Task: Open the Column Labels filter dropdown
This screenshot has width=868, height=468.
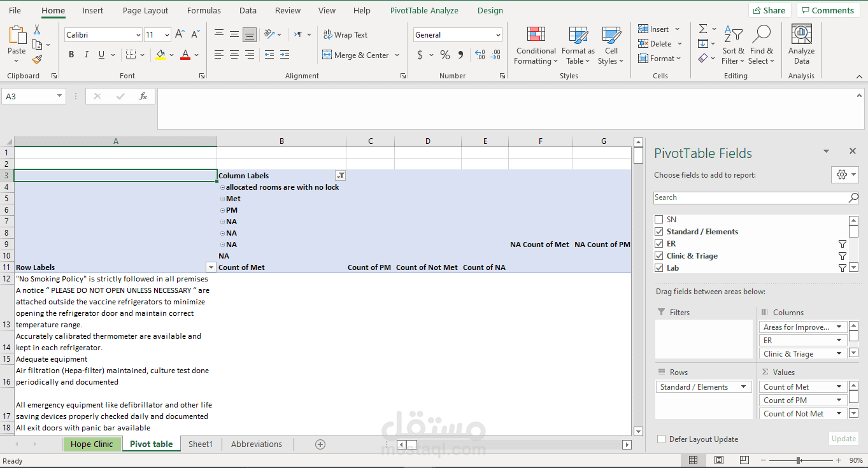Action: [340, 175]
